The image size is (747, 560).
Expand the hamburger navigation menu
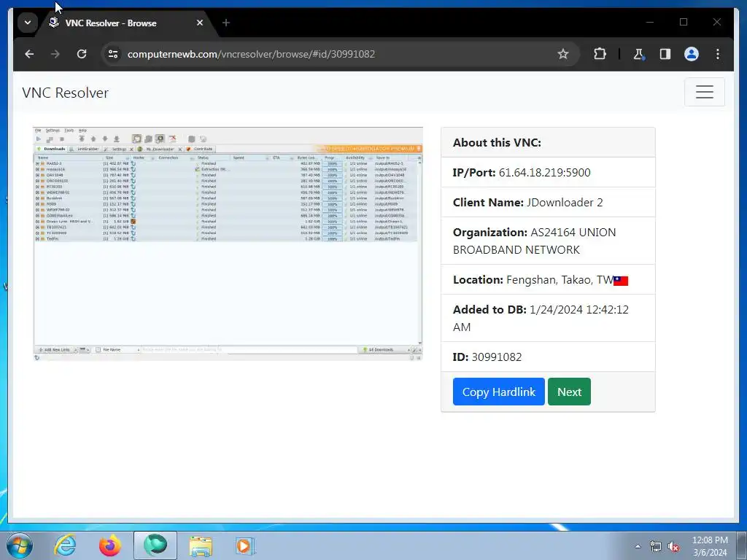pos(704,92)
